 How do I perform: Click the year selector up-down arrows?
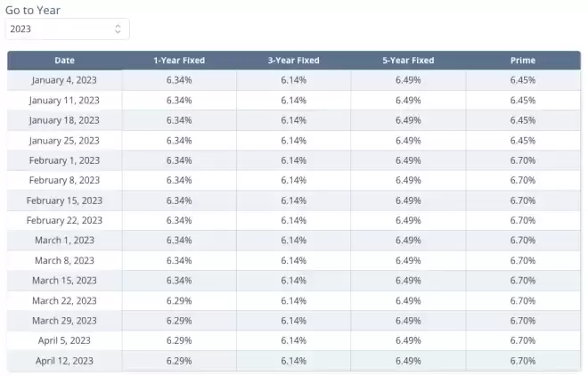coord(118,29)
